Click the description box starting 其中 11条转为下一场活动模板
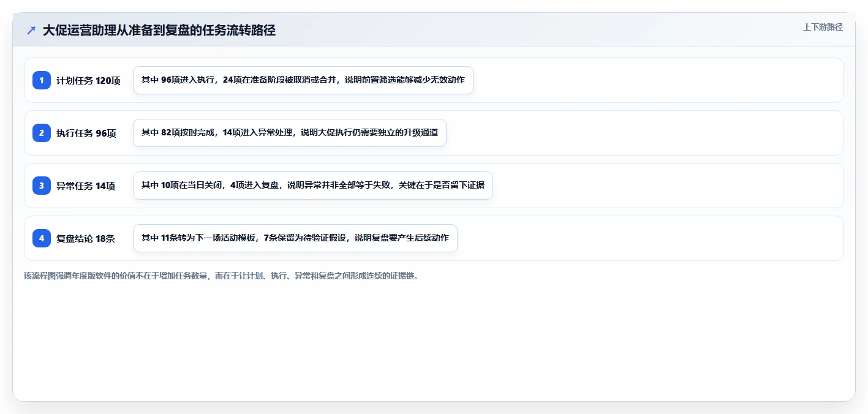 click(x=295, y=238)
